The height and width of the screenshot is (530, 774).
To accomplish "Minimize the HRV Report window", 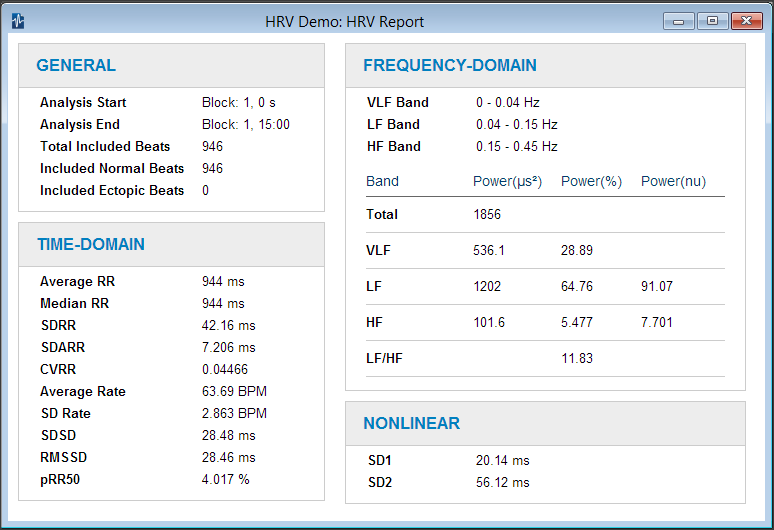I will click(678, 21).
